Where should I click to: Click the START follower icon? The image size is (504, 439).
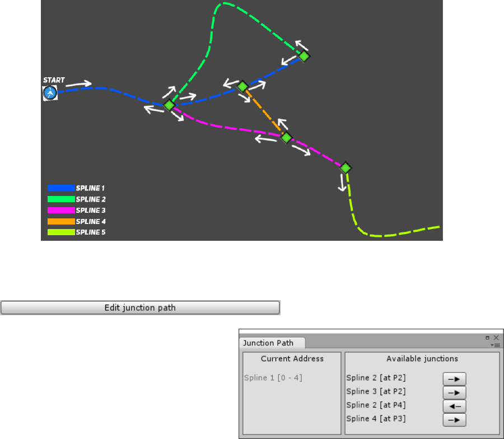click(x=50, y=93)
